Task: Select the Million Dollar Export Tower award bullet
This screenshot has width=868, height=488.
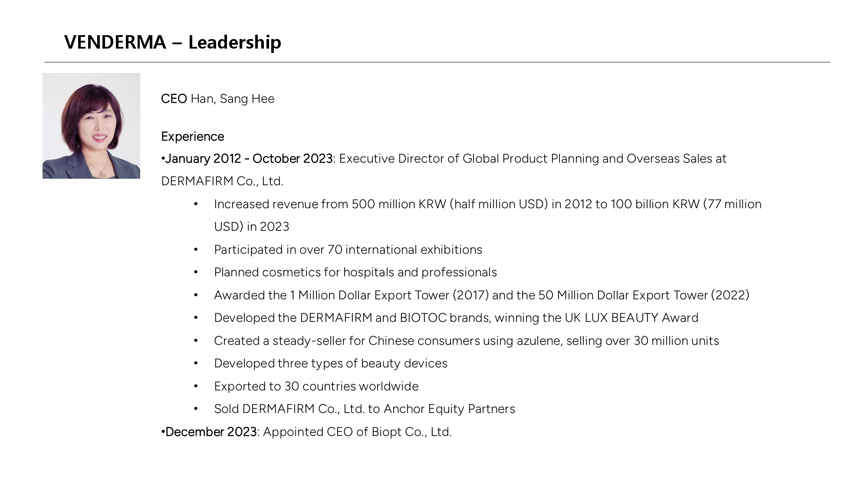Action: 482,295
